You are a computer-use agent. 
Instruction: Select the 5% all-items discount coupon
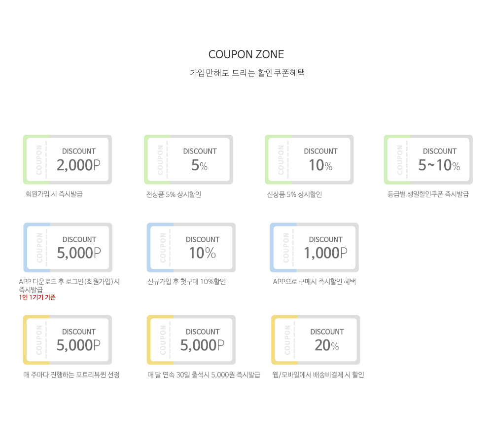pyautogui.click(x=188, y=159)
